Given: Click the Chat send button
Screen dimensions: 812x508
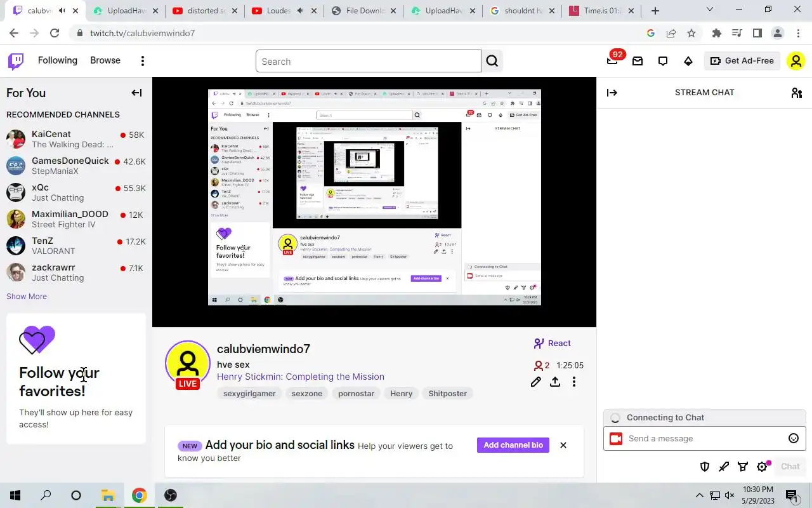Looking at the screenshot, I should point(790,466).
